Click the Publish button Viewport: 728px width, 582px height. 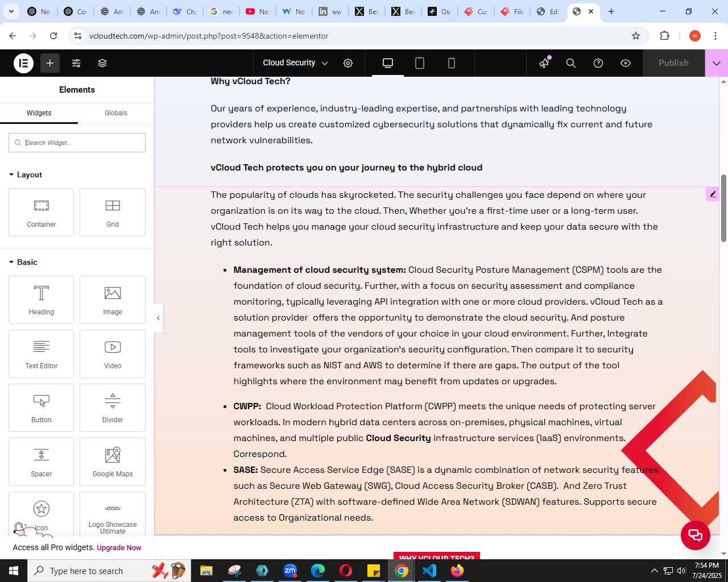coord(673,63)
